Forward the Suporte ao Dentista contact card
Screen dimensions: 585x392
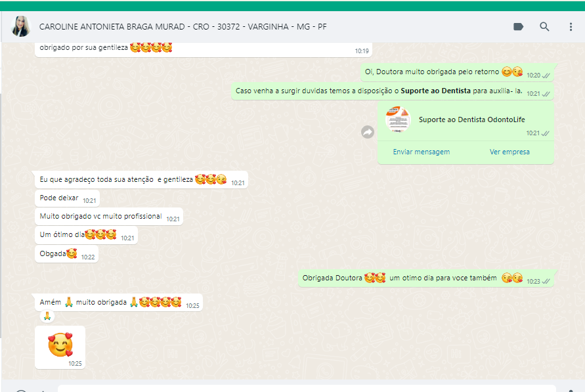coord(368,132)
